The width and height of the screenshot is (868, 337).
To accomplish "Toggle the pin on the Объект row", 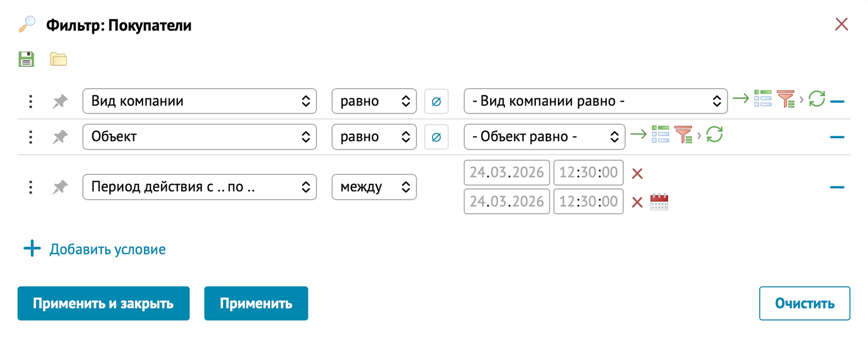I will tap(60, 137).
